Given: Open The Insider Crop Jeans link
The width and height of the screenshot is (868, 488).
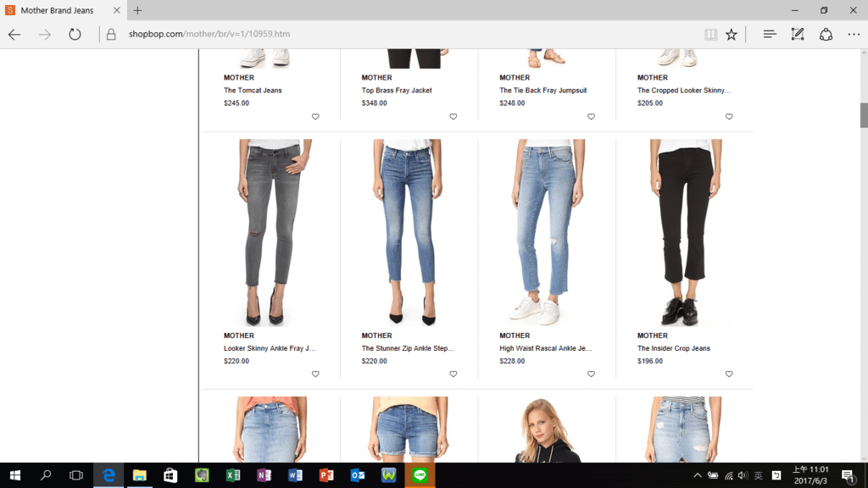Looking at the screenshot, I should click(x=674, y=348).
